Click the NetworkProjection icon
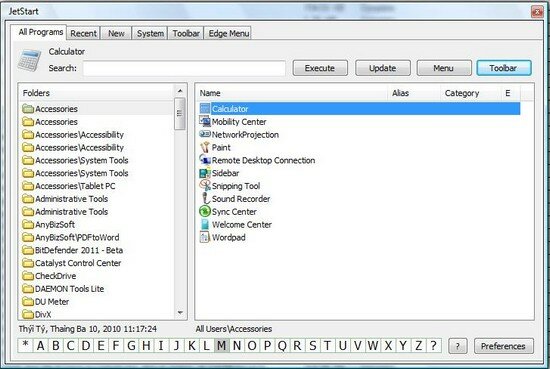550x369 pixels. coord(204,134)
